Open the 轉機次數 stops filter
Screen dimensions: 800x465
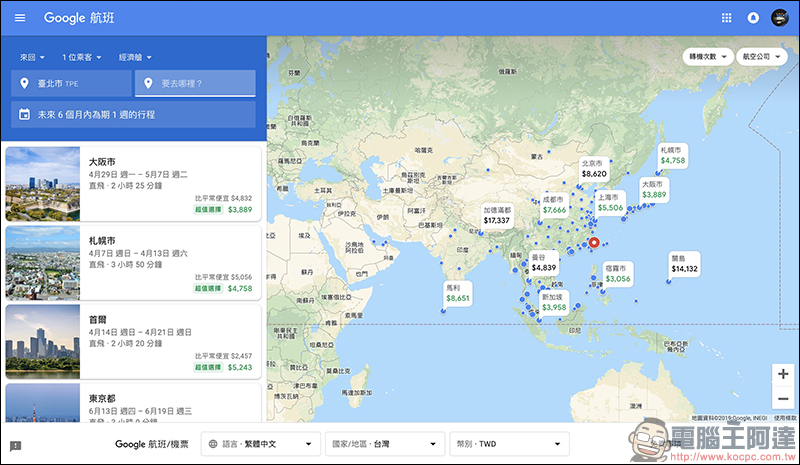click(708, 57)
